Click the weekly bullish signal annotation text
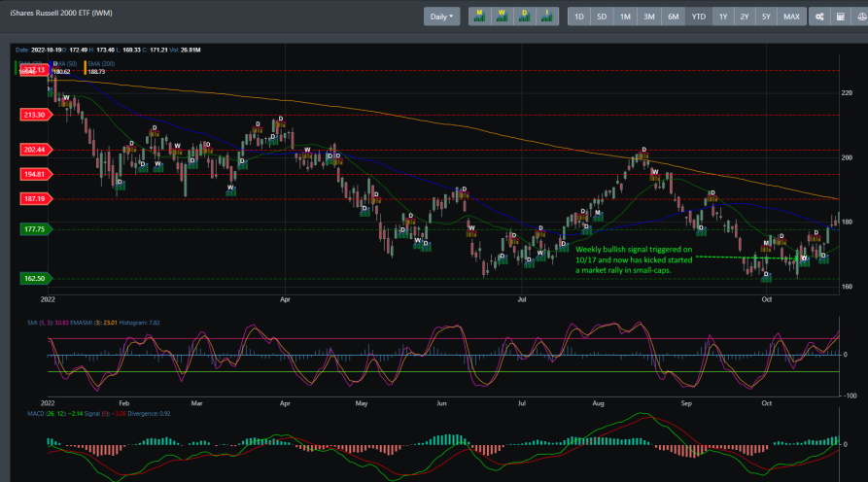 click(634, 259)
